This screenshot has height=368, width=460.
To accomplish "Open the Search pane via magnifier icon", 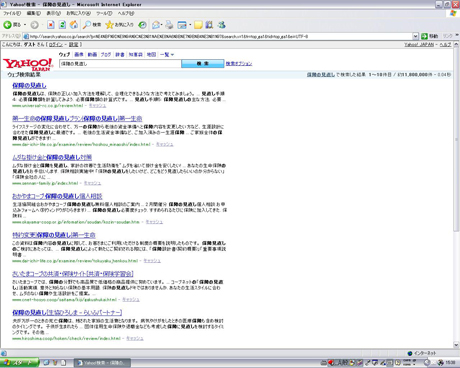I will click(x=92, y=25).
